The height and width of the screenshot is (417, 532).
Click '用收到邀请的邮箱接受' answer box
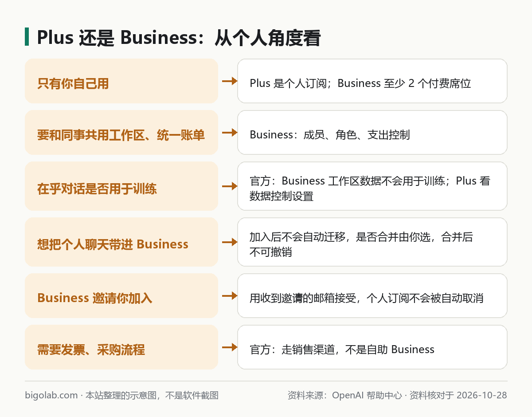[x=372, y=296]
